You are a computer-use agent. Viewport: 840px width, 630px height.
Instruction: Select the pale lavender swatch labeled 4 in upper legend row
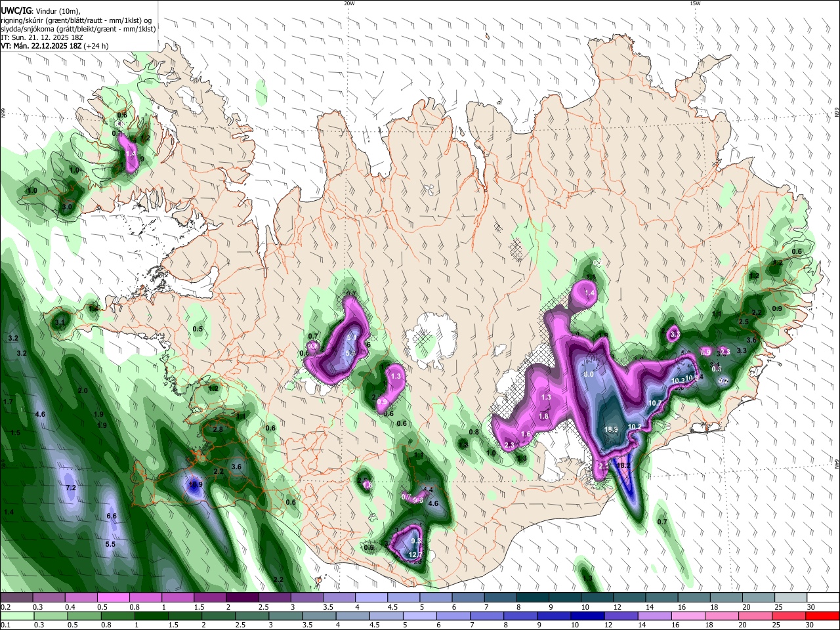tap(371, 598)
